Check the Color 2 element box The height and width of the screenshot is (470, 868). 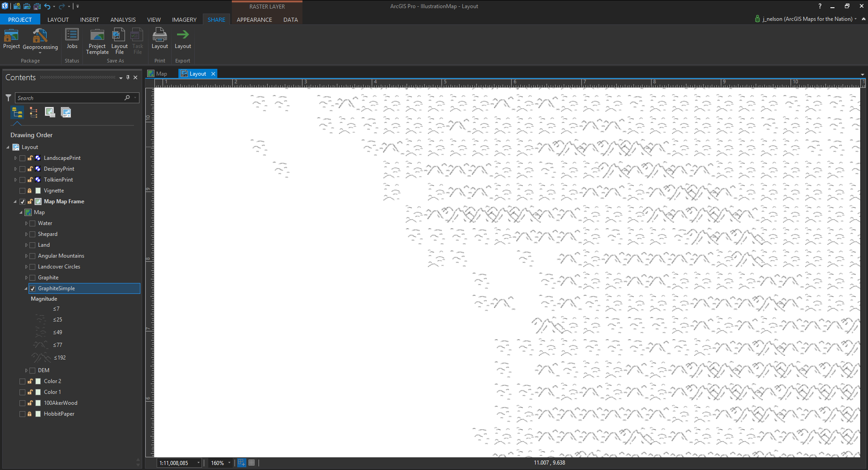tap(22, 381)
